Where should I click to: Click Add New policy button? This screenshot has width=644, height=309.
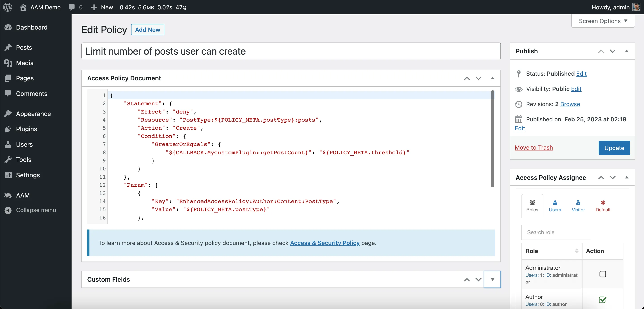point(148,30)
